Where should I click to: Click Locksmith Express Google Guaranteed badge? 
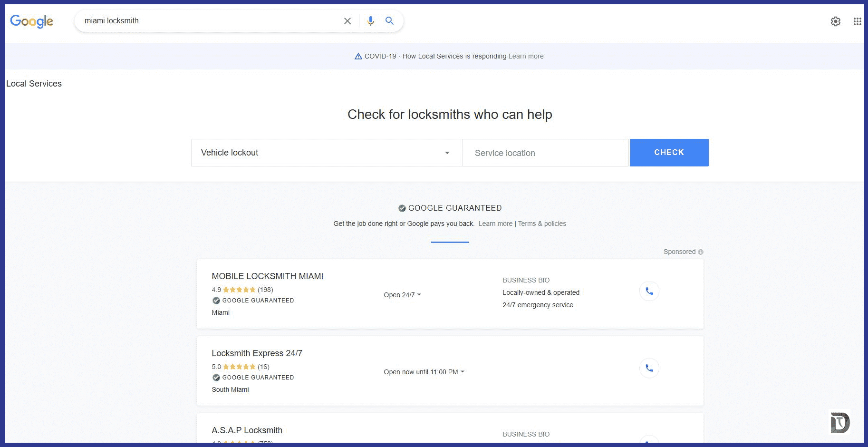[253, 378]
